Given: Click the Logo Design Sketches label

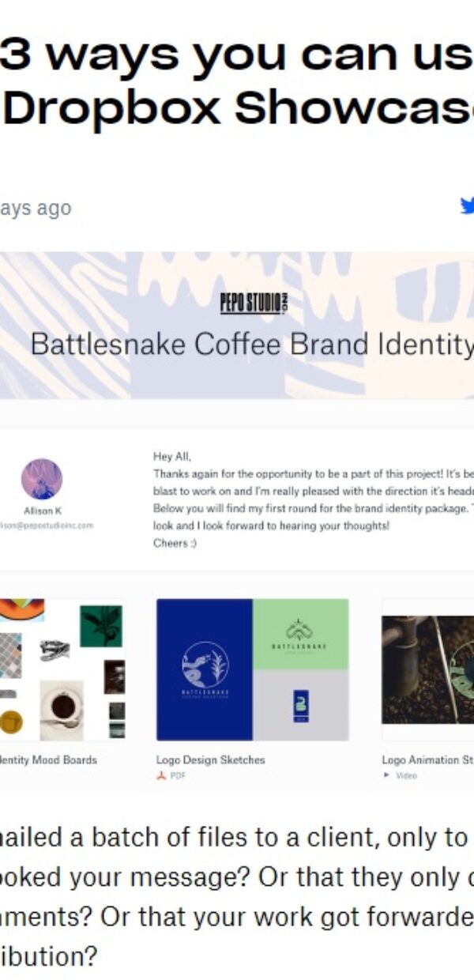Looking at the screenshot, I should pyautogui.click(x=211, y=760).
